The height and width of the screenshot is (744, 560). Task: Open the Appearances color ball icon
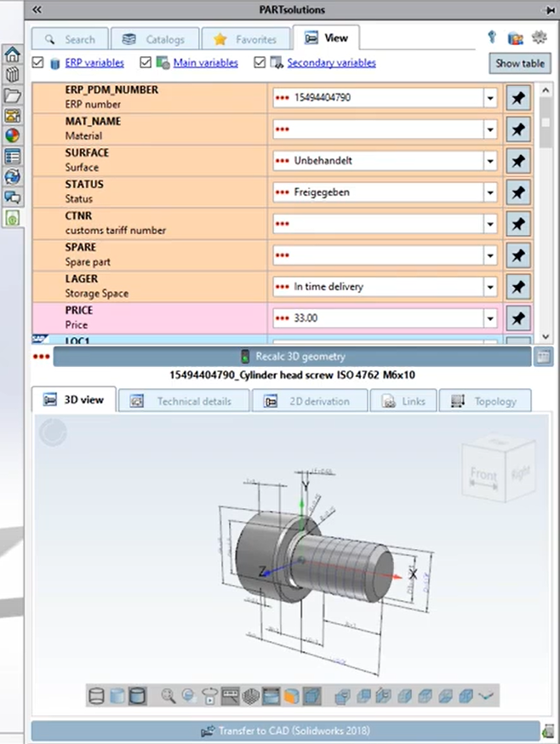click(x=12, y=135)
